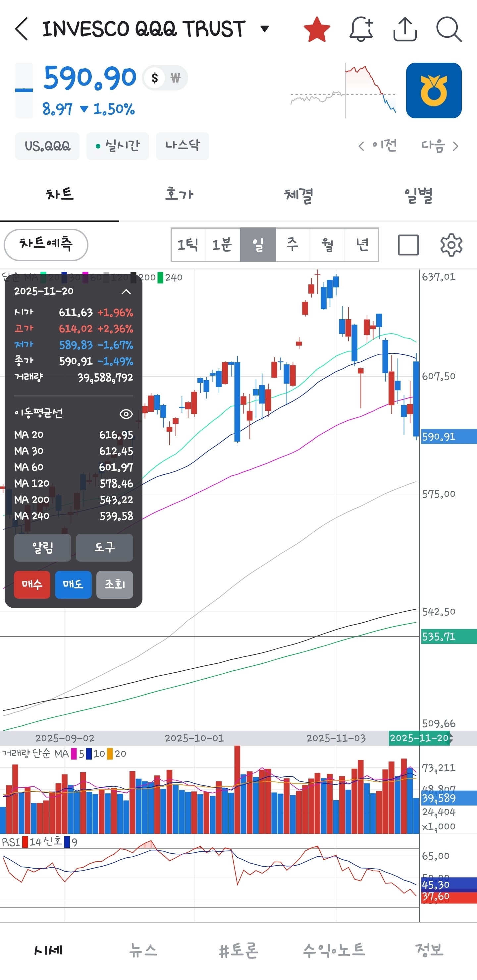
Task: Select the 주 (weekly) chart interval
Action: [292, 245]
